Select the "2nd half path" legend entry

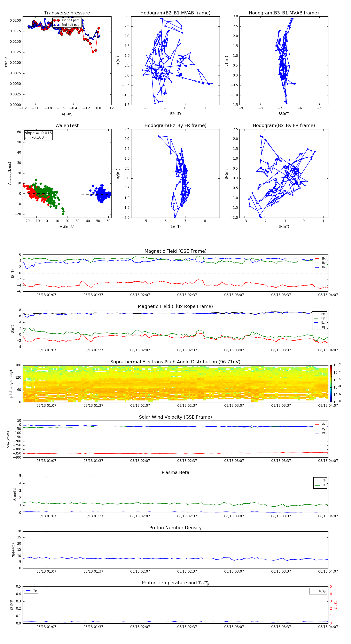(x=67, y=25)
